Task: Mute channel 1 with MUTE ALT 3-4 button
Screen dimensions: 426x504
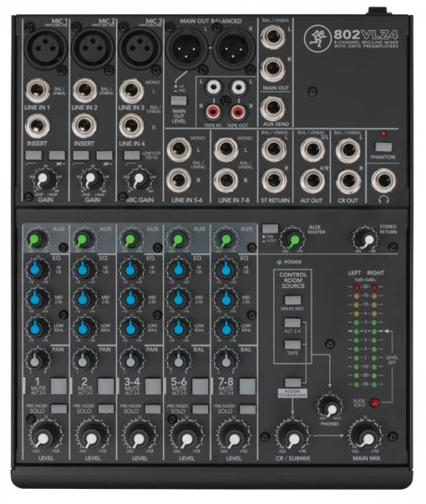Action: pos(59,386)
